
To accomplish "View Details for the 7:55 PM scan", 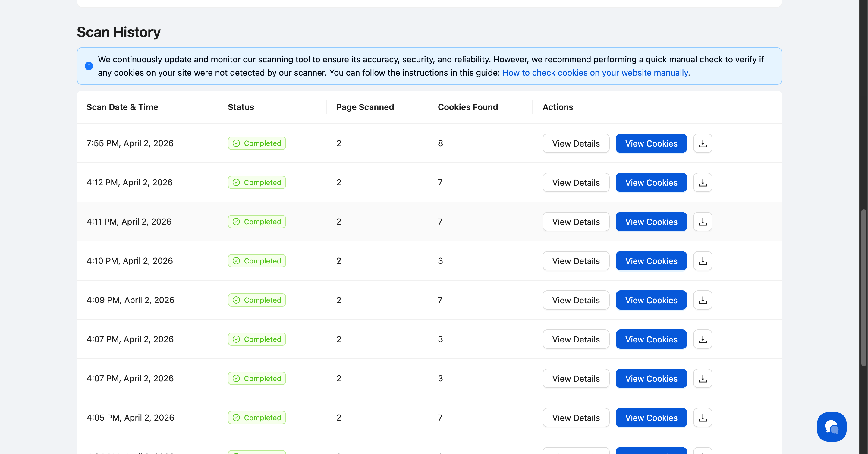I will click(x=576, y=143).
